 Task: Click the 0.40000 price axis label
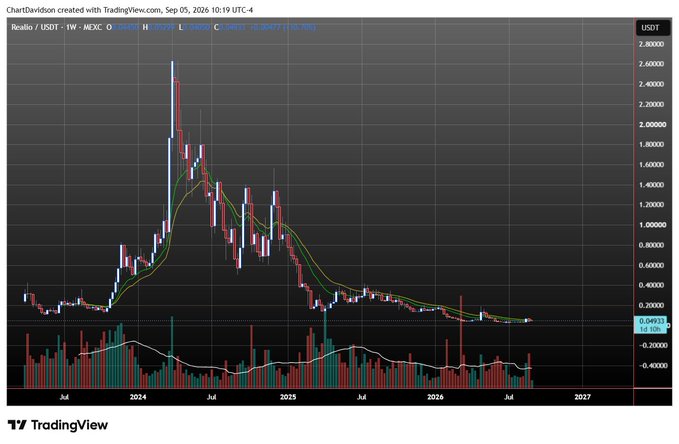click(651, 285)
